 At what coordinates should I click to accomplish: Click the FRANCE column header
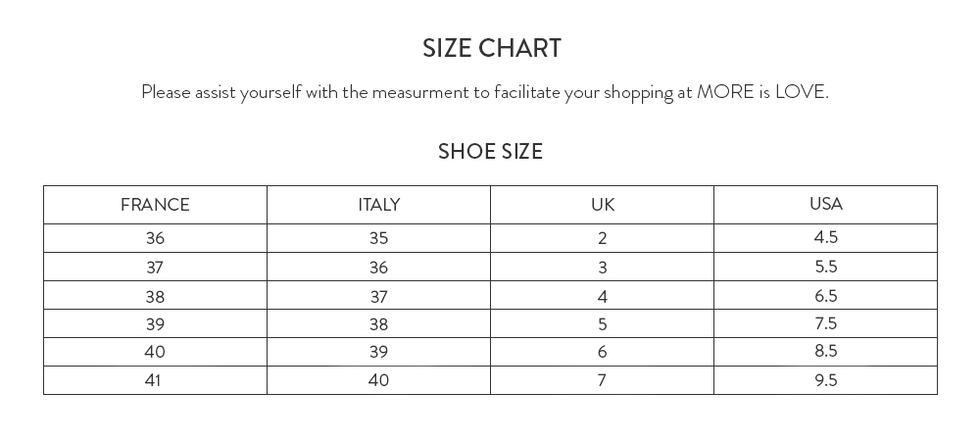tap(155, 205)
